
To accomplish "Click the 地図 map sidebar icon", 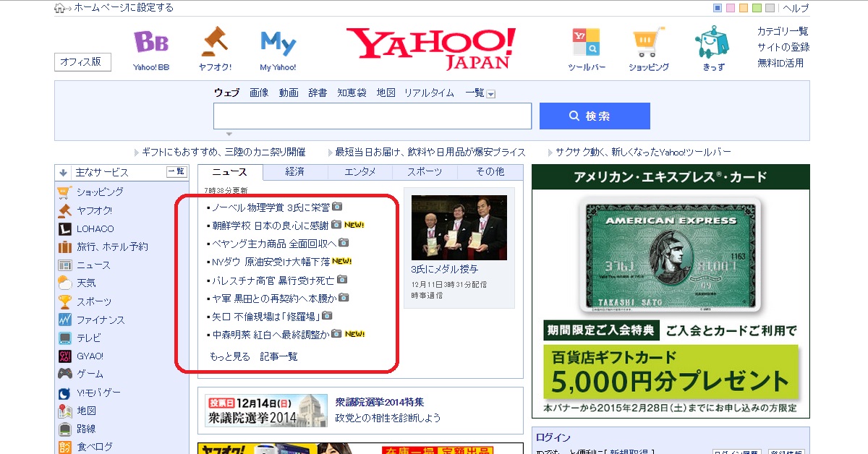I will 64,411.
